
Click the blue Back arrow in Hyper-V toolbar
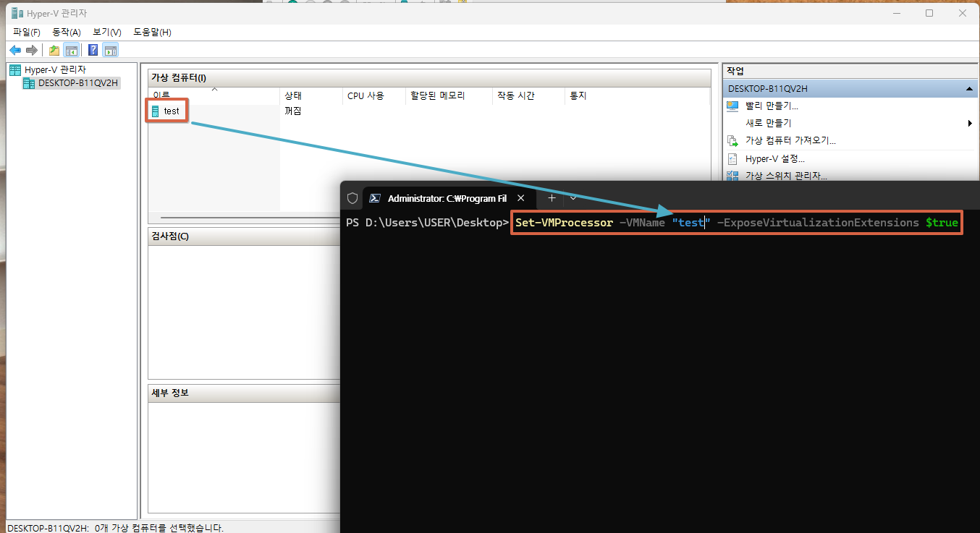[15, 50]
